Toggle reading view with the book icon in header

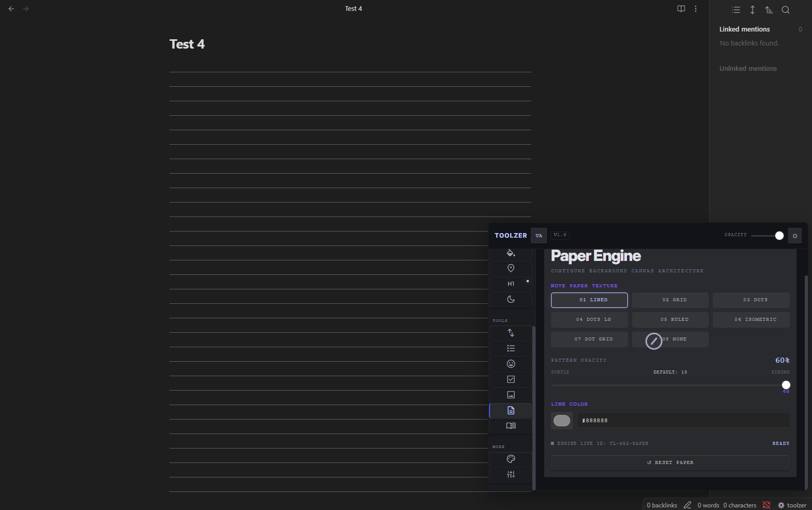(681, 9)
